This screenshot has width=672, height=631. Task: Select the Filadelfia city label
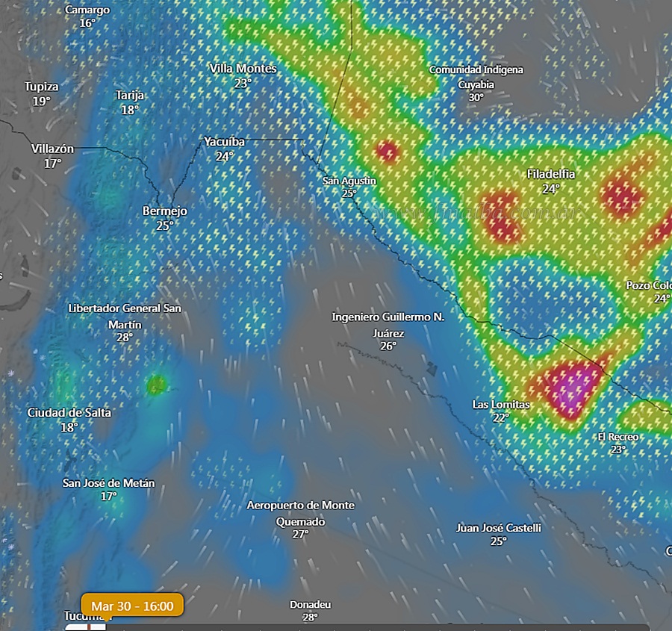pos(551,174)
